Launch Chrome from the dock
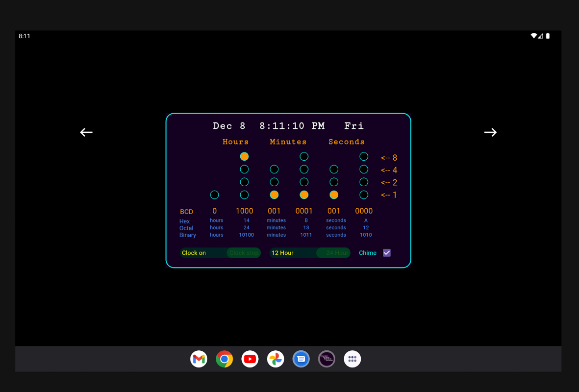 (225, 359)
